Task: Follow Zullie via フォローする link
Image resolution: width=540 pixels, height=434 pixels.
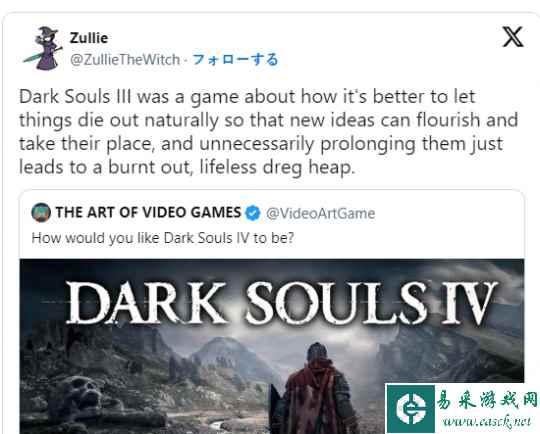Action: [x=235, y=60]
